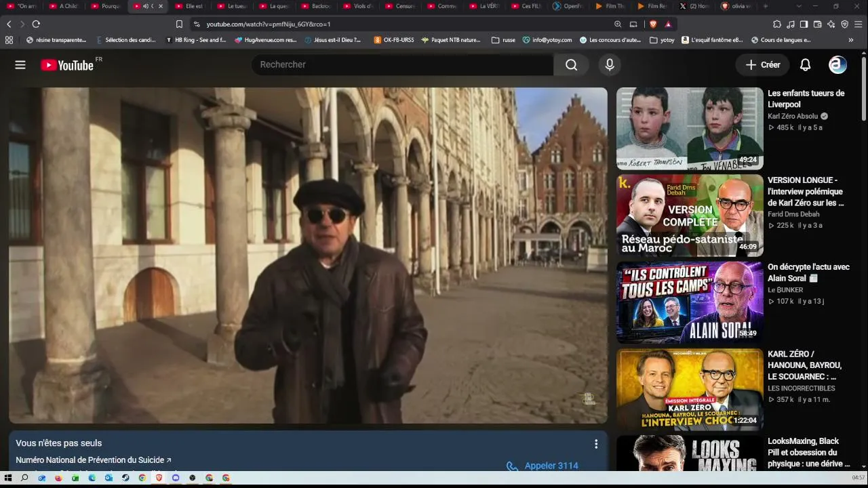Close the active YouTube tab

[x=161, y=6]
